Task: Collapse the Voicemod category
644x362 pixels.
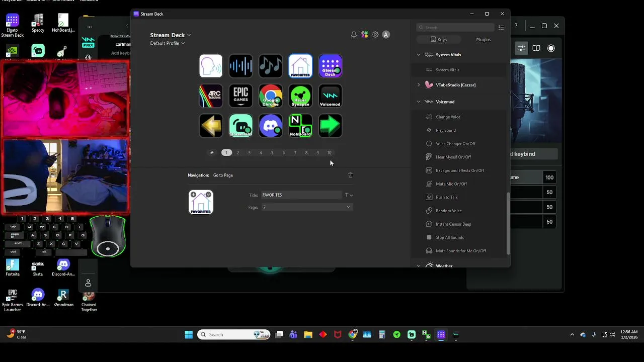Action: pyautogui.click(x=419, y=102)
